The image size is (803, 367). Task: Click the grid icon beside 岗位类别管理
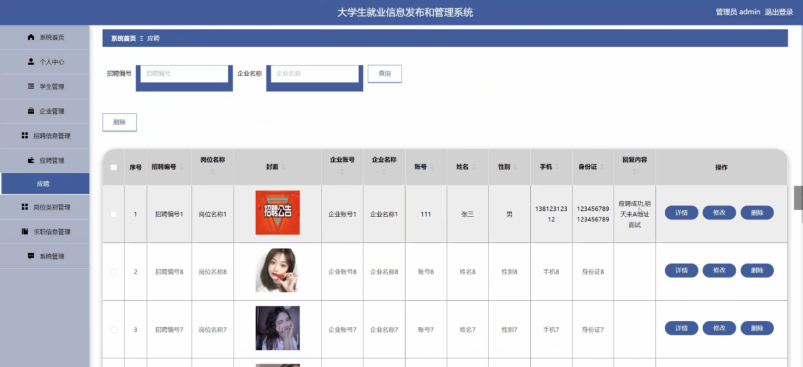[x=25, y=207]
